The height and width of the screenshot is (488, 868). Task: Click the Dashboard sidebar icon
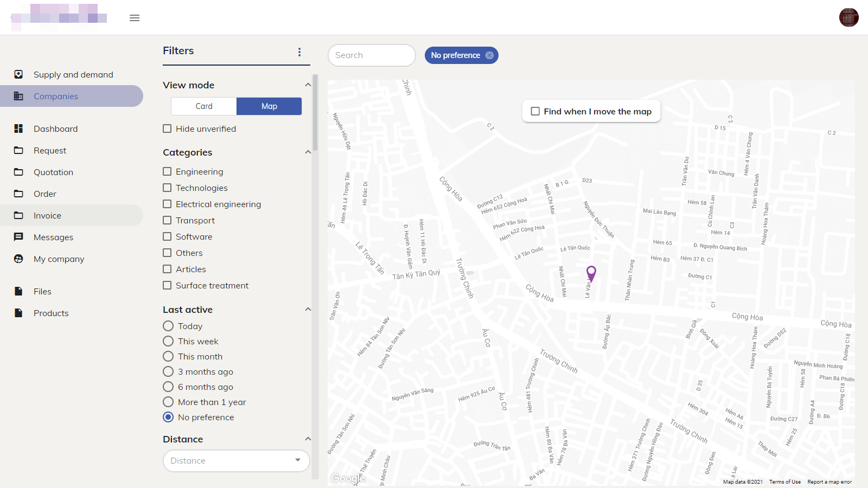tap(18, 129)
